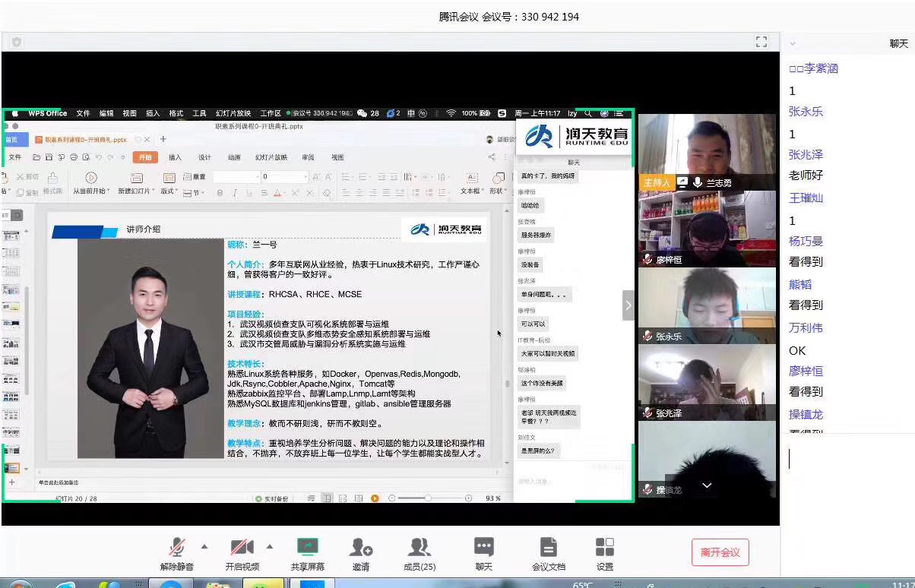The image size is (915, 588).
Task: Click the 聊天 chat icon in toolbar
Action: [483, 547]
